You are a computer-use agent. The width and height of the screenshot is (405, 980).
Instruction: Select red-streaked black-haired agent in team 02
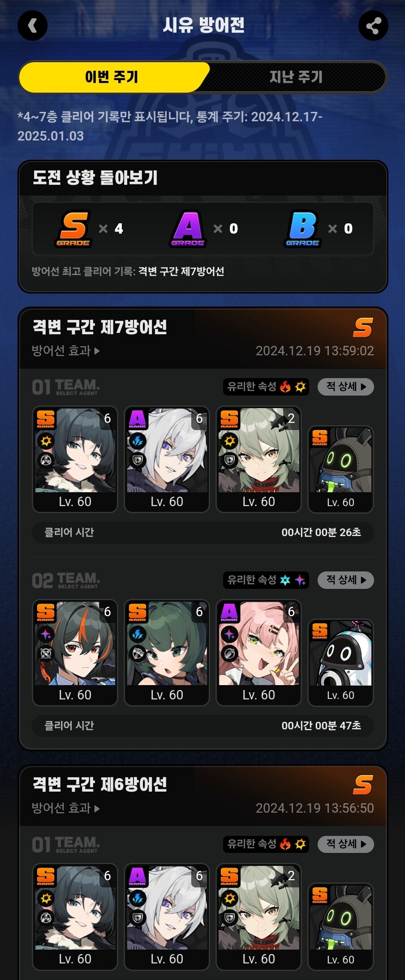click(x=75, y=653)
